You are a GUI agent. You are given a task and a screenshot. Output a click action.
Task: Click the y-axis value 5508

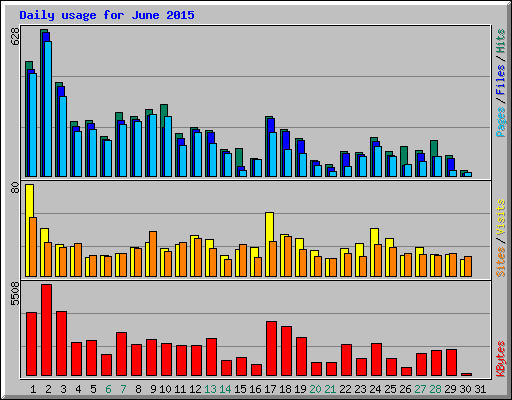[15, 294]
